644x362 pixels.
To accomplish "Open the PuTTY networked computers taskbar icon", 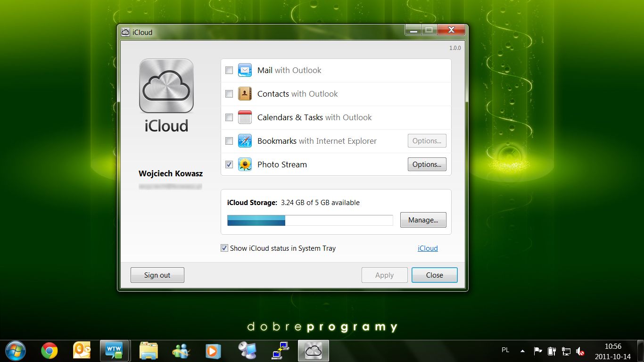I will [280, 351].
